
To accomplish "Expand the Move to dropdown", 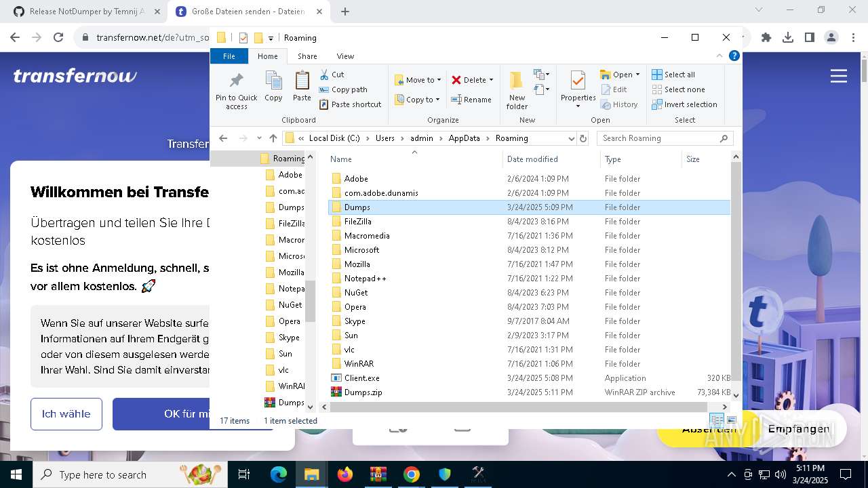I will pos(439,80).
